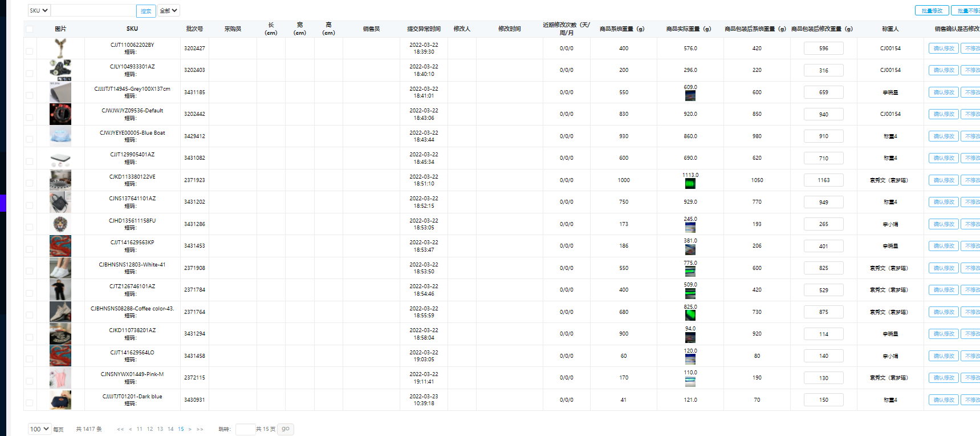Click product image for CJT110062202BY
This screenshot has height=436, width=980.
pyautogui.click(x=60, y=49)
